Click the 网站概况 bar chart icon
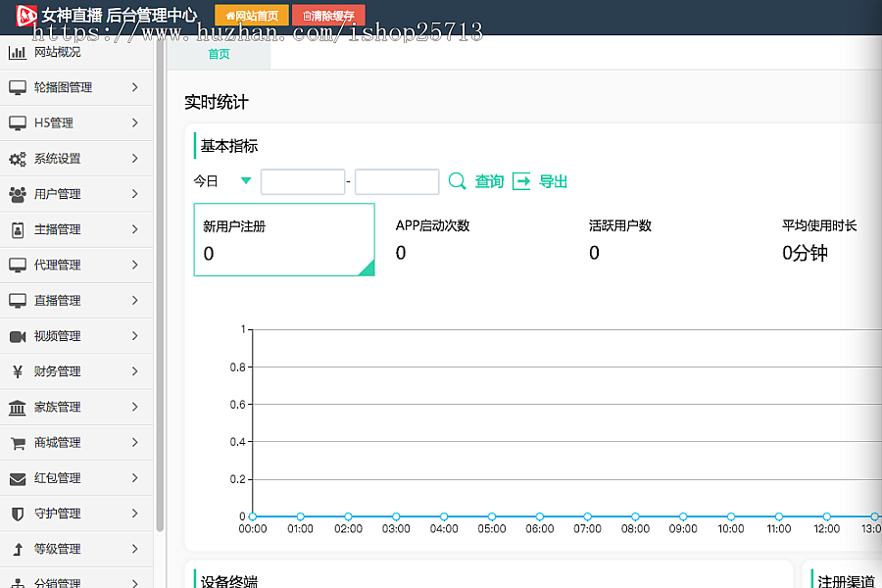 coord(18,52)
